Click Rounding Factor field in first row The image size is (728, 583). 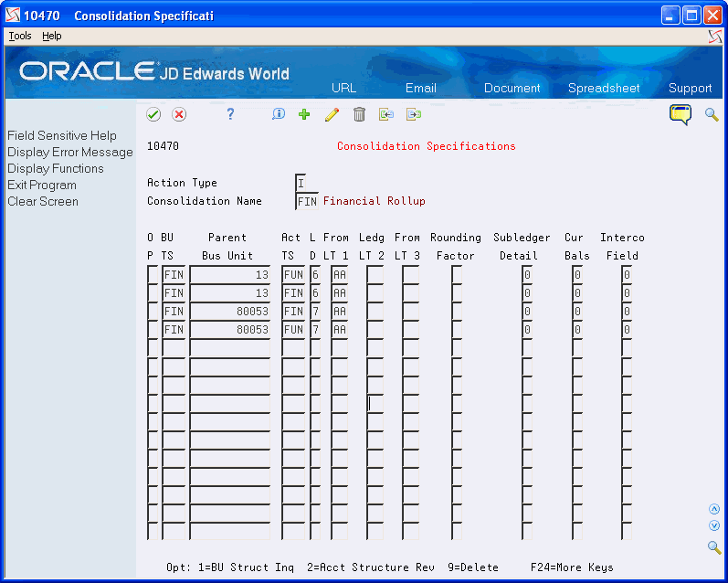click(457, 274)
